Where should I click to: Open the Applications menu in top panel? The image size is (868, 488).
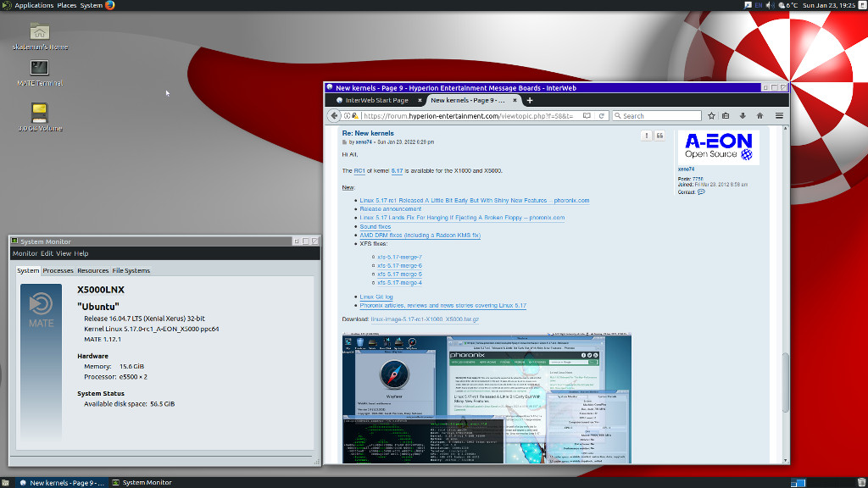click(x=34, y=6)
